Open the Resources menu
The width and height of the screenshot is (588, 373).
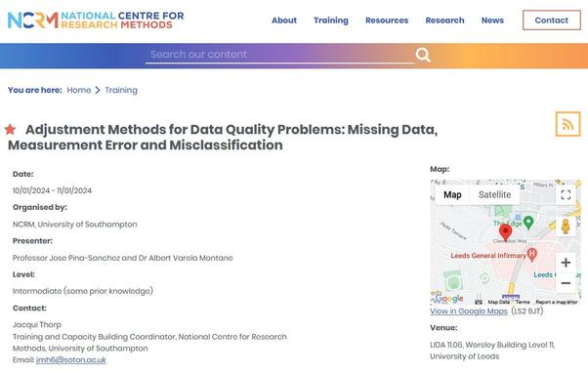click(387, 21)
